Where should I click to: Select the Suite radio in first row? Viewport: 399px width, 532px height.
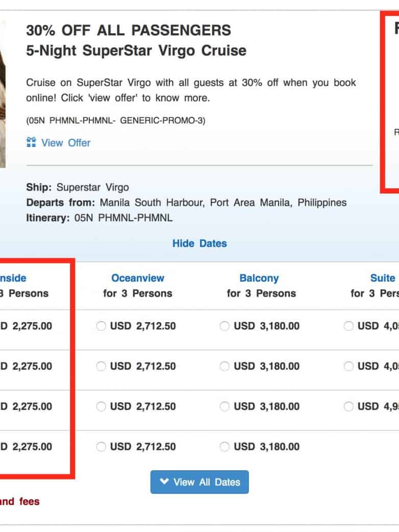[348, 326]
